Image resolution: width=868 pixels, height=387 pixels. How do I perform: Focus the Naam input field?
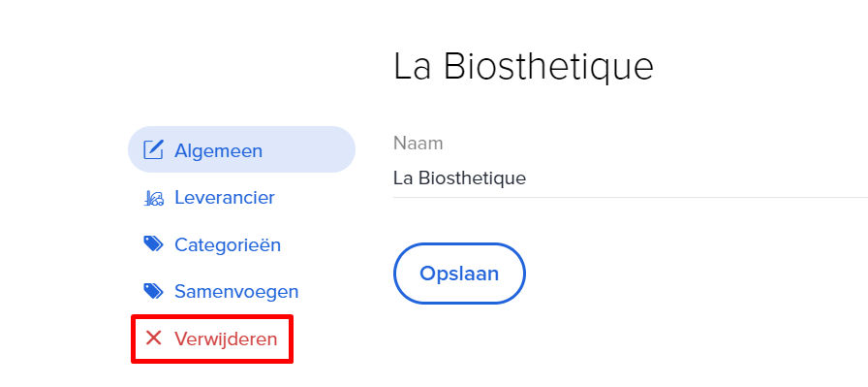point(631,178)
